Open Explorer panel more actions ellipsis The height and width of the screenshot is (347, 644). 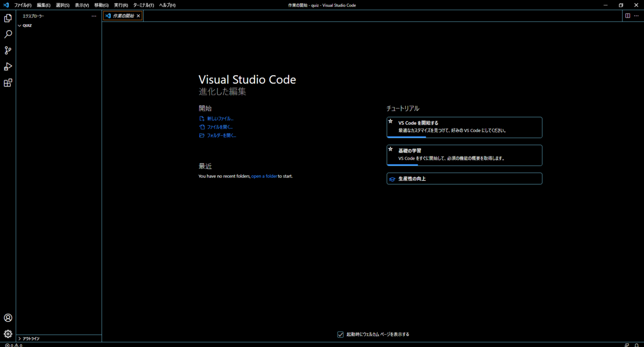(94, 16)
